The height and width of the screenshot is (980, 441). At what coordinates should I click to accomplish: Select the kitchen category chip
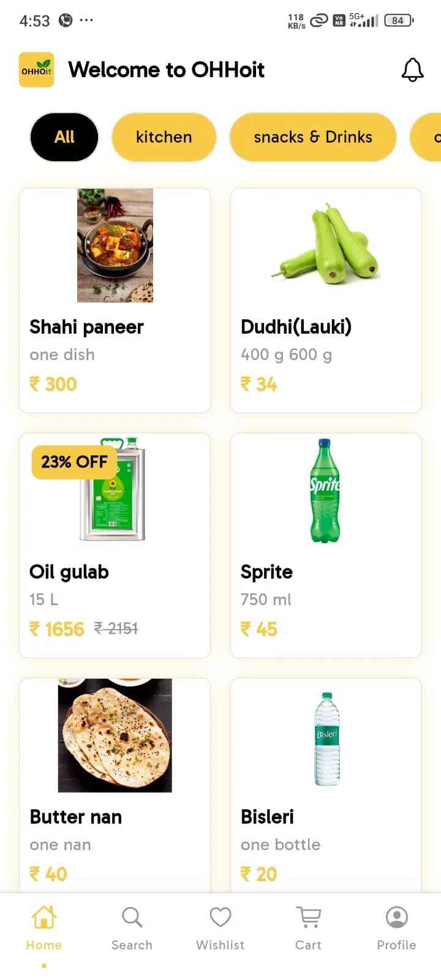click(x=164, y=137)
